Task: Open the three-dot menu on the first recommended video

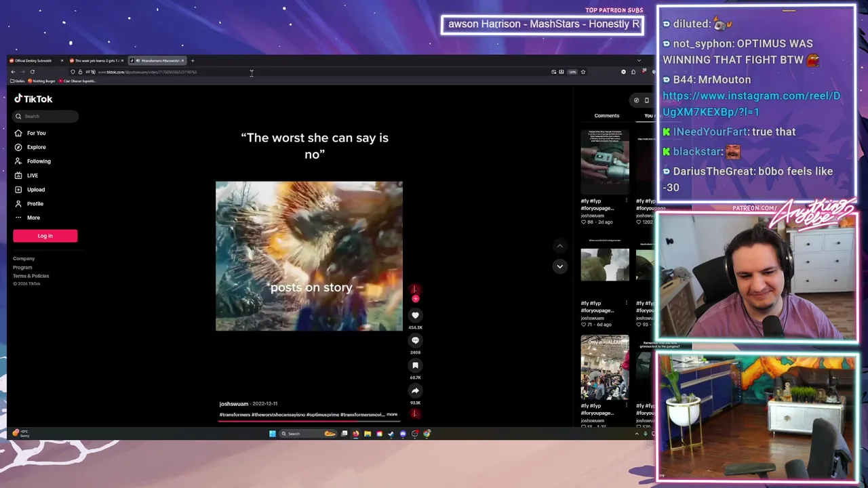Action: tap(626, 201)
